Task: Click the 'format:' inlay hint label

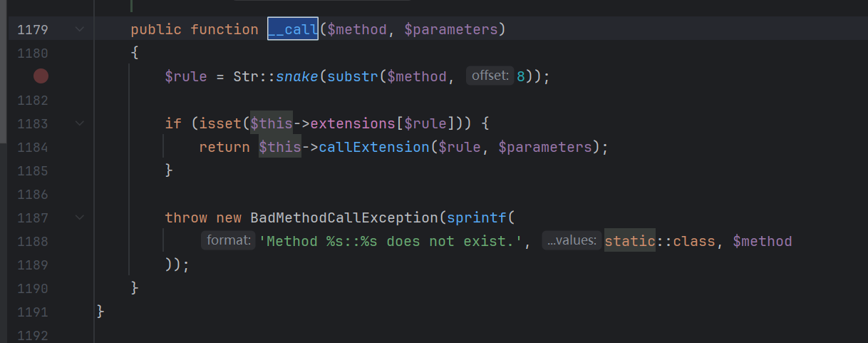Action: click(x=227, y=241)
